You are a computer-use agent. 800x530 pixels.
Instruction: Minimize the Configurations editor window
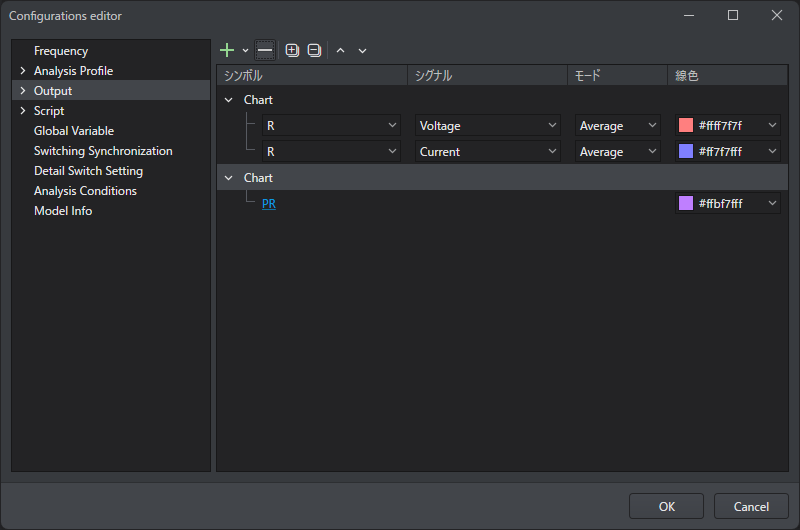689,16
